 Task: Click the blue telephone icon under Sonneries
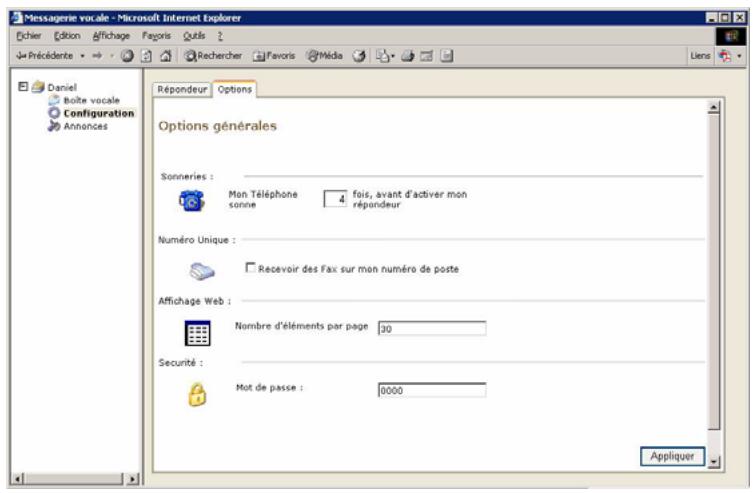pos(192,200)
